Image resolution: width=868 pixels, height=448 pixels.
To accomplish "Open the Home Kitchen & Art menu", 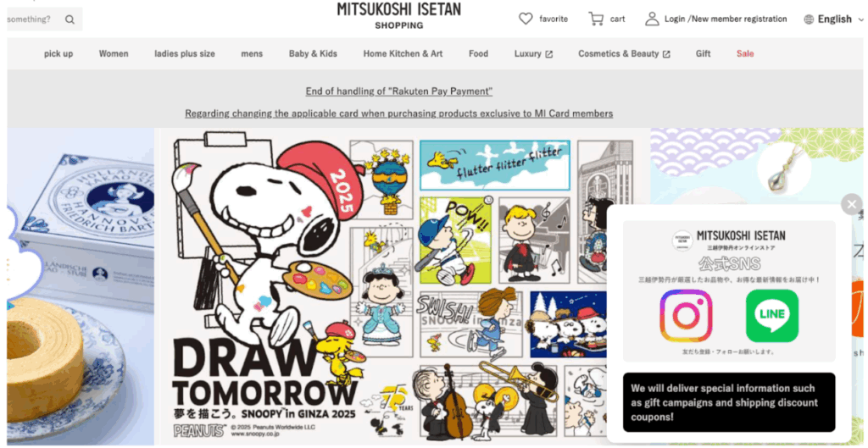I will 403,53.
